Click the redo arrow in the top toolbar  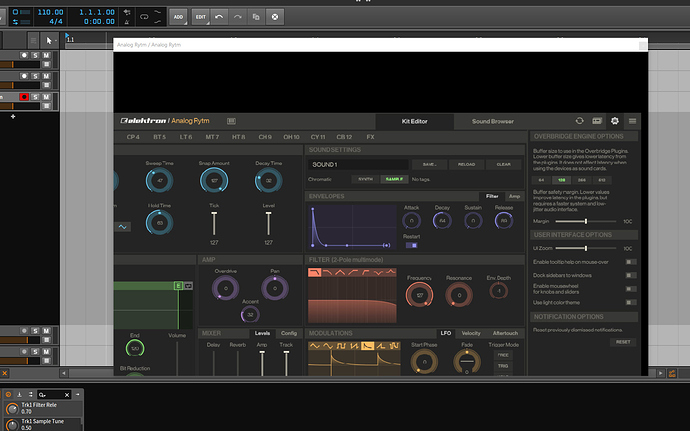pos(237,17)
